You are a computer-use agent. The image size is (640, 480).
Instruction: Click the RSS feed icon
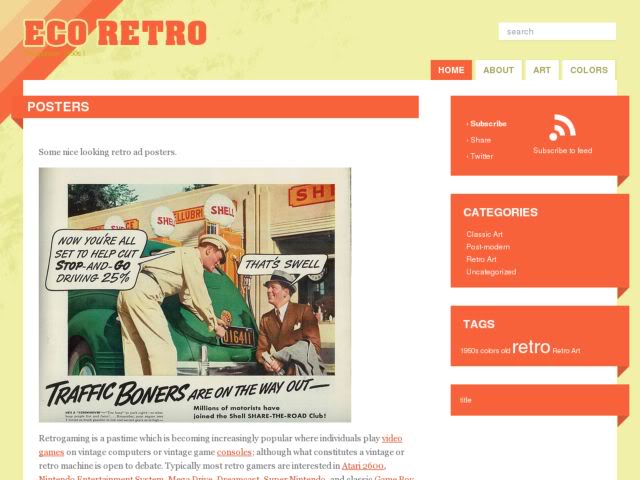[562, 128]
